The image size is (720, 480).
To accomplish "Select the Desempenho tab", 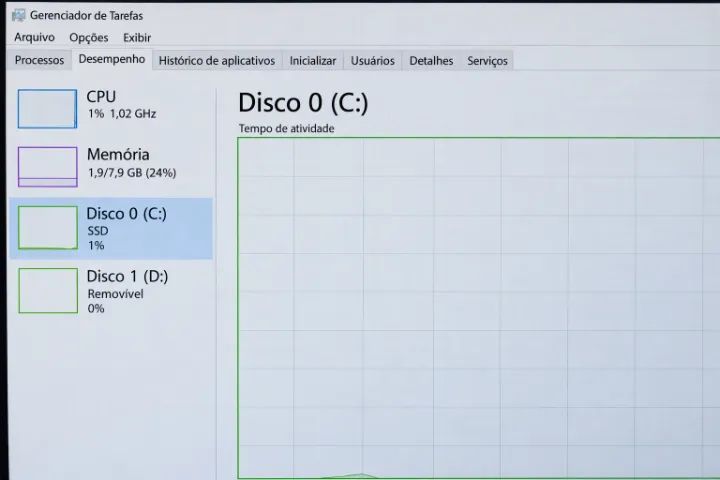I will [112, 59].
